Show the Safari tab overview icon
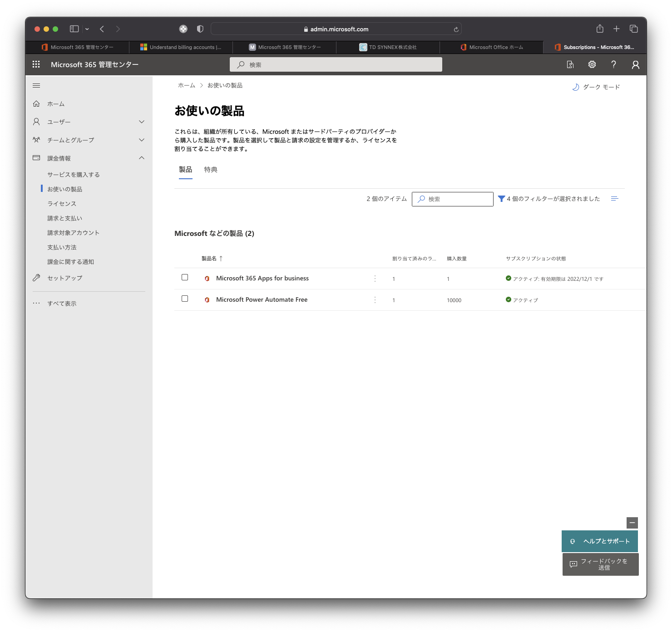 (x=634, y=29)
